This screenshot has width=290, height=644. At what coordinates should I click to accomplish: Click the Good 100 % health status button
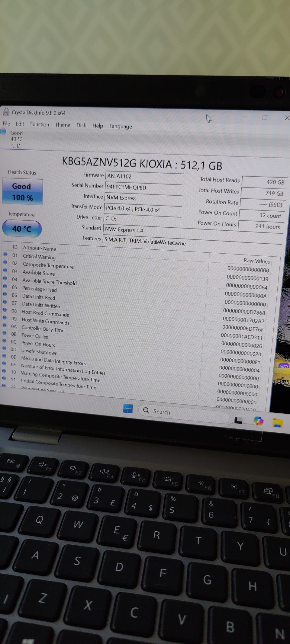pos(22,192)
